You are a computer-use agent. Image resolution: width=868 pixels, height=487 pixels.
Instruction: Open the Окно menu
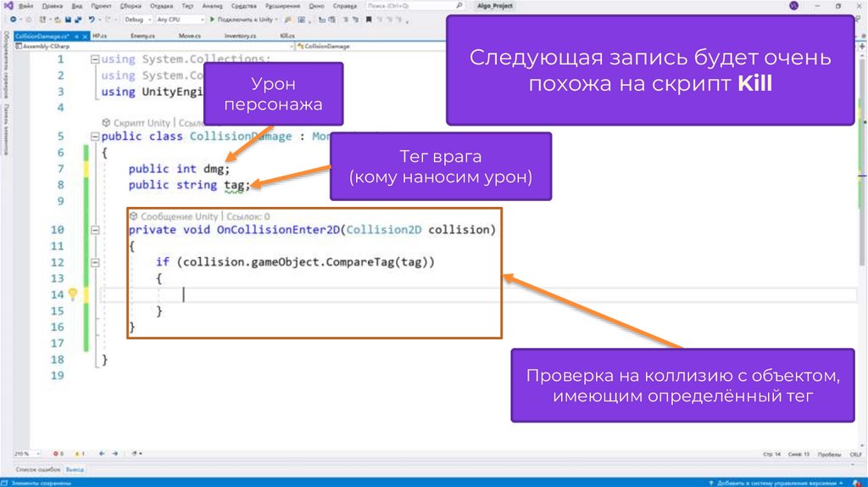click(x=317, y=6)
